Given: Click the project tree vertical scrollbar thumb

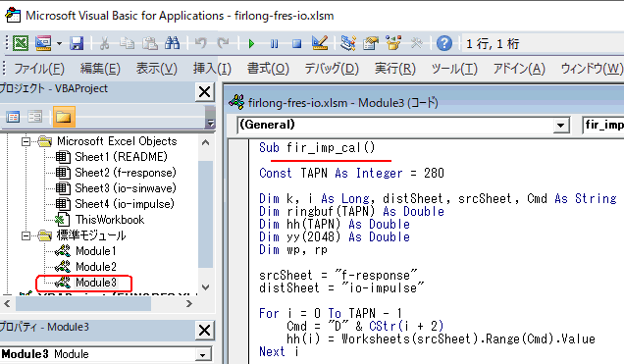Looking at the screenshot, I should 206,214.
